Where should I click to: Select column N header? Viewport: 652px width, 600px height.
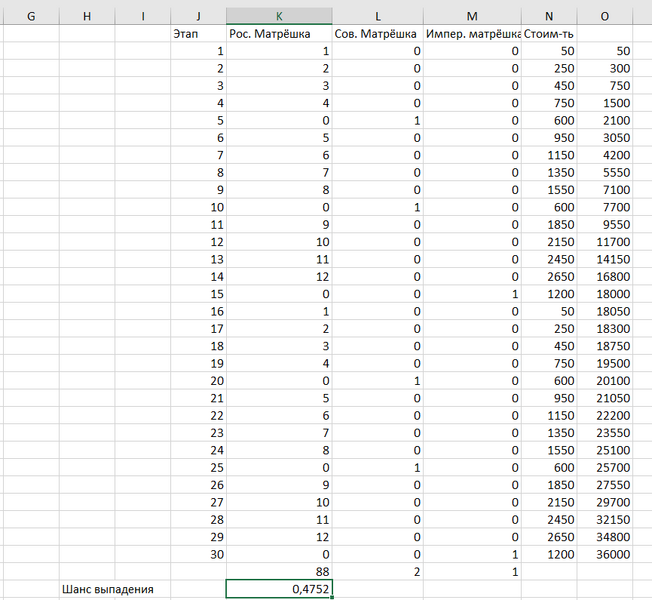tap(549, 16)
